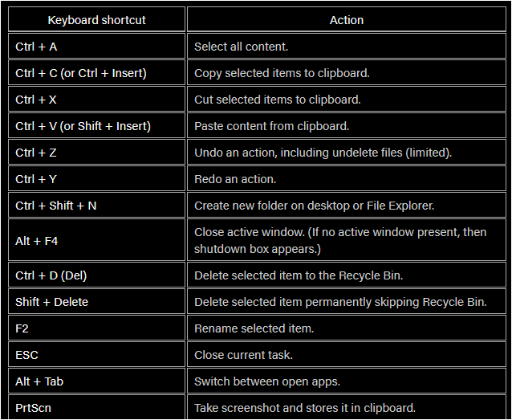Select the "Ctrl + Shift + N" shortcut cell

click(x=56, y=206)
